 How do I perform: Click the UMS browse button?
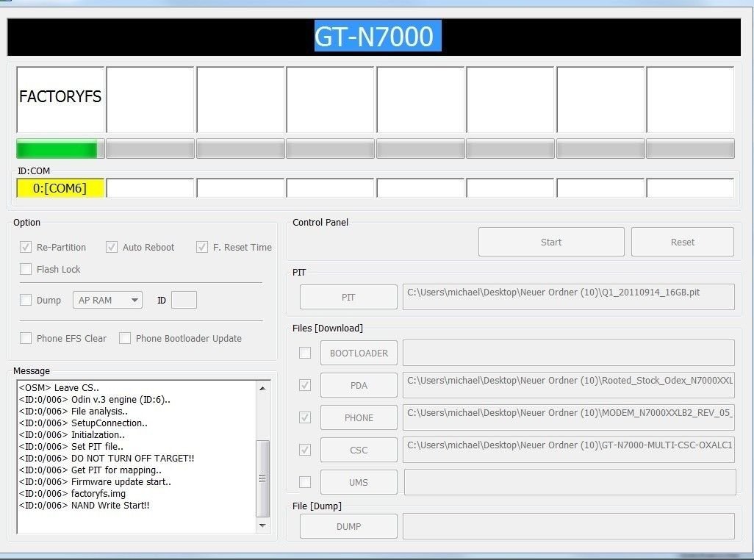[359, 482]
